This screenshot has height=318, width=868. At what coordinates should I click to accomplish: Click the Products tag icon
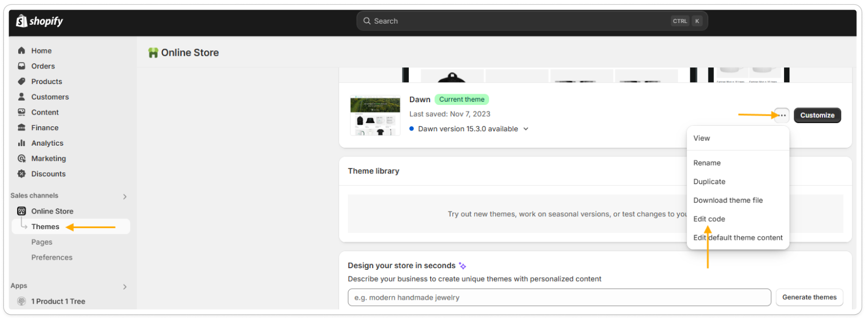coord(21,81)
